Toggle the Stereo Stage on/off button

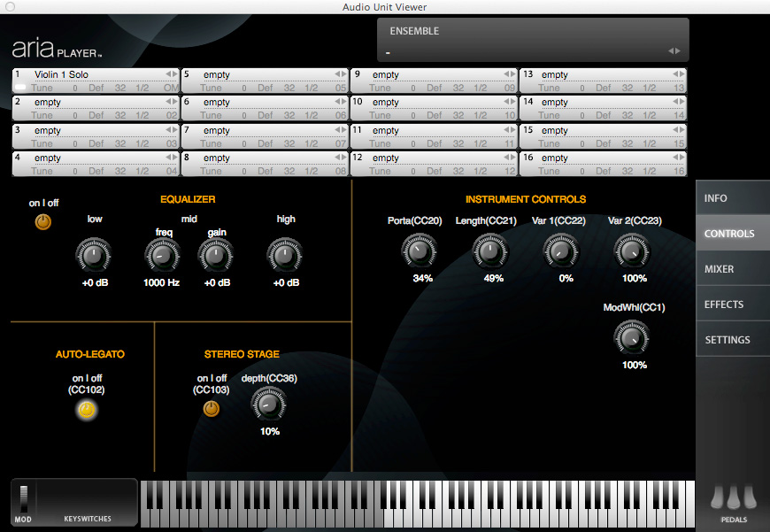(212, 408)
